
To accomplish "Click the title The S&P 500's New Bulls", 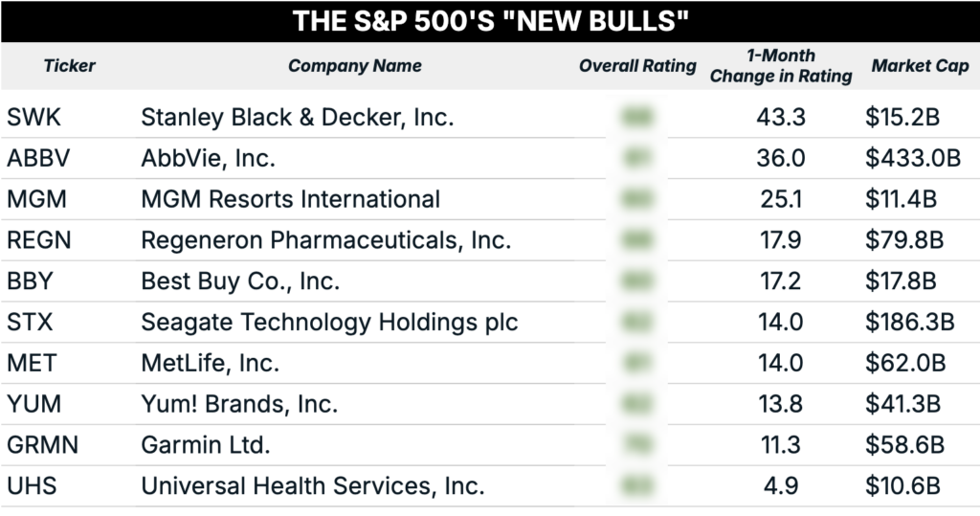I will click(491, 21).
